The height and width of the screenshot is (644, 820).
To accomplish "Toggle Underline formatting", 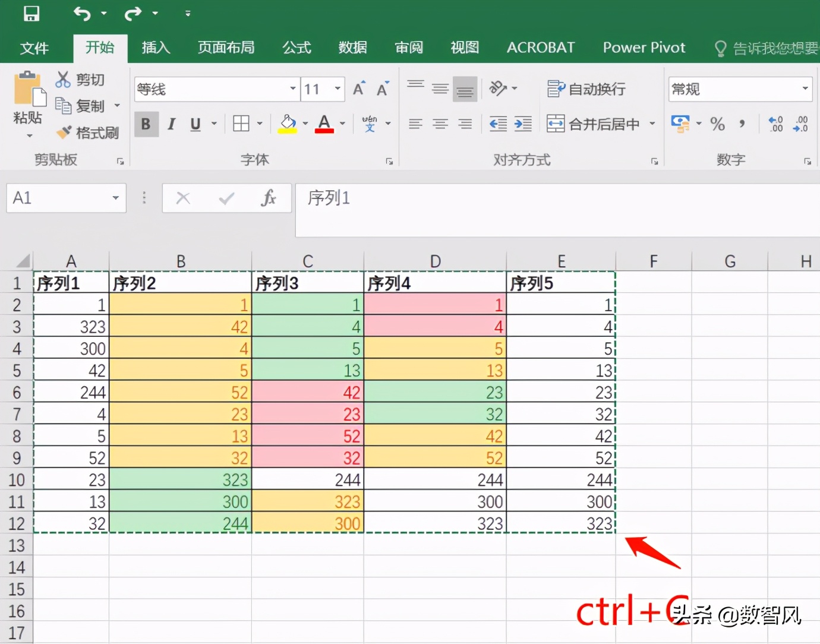I will tap(195, 124).
